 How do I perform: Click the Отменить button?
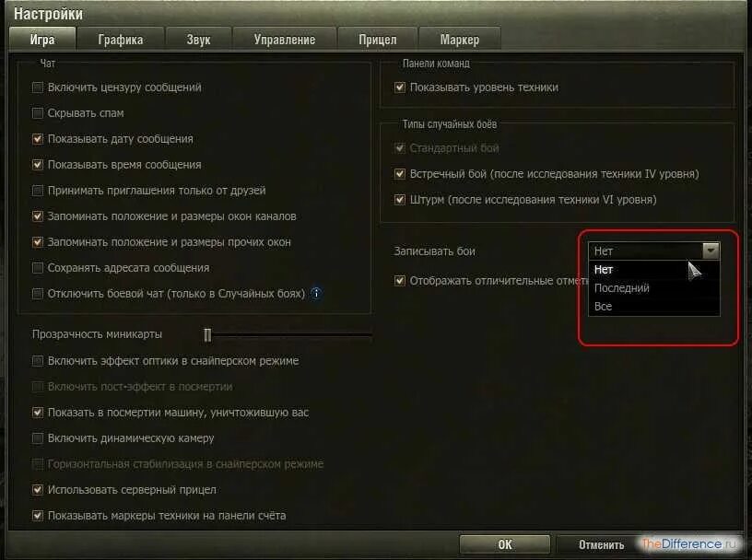tap(602, 545)
